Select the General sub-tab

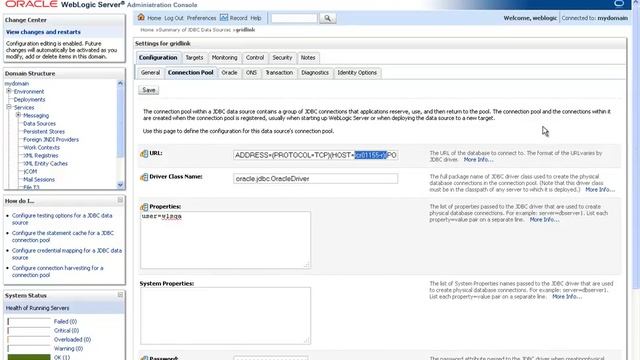[150, 73]
